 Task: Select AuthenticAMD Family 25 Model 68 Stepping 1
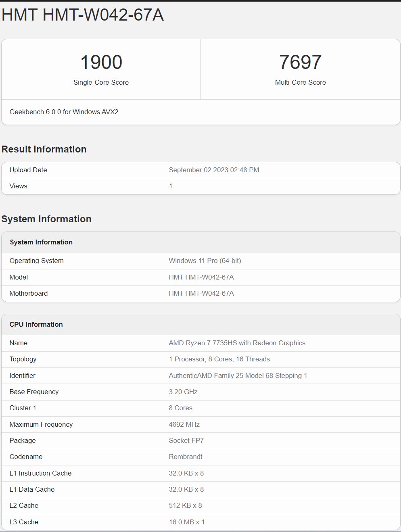click(238, 376)
